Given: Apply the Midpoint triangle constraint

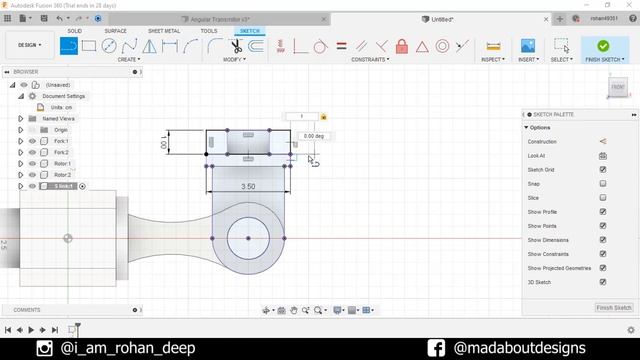Looking at the screenshot, I should point(422,47).
